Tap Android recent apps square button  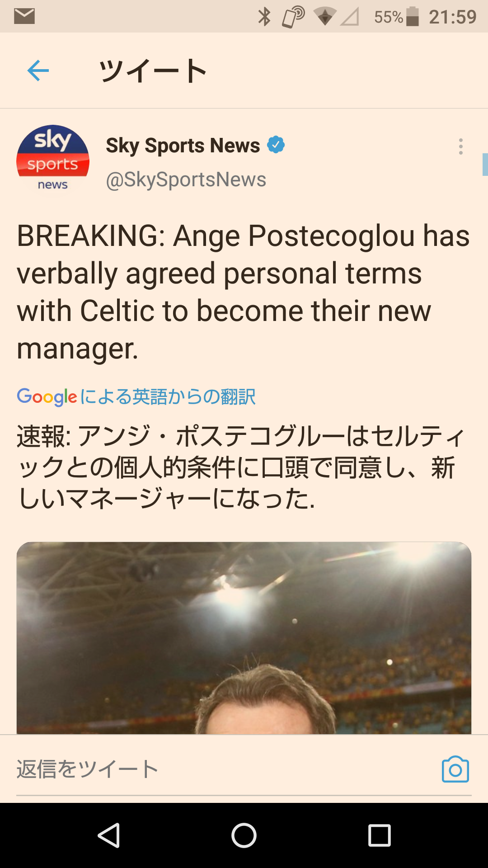tap(380, 835)
